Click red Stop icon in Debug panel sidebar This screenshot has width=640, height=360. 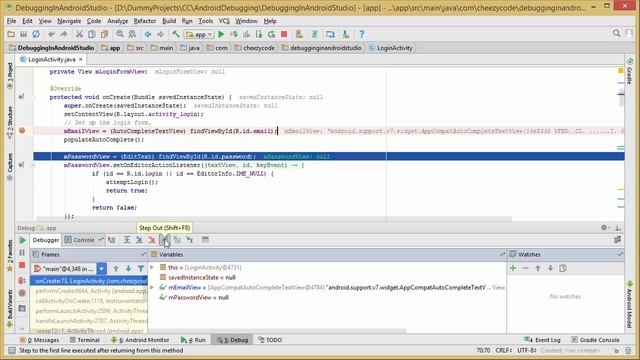pyautogui.click(x=22, y=266)
